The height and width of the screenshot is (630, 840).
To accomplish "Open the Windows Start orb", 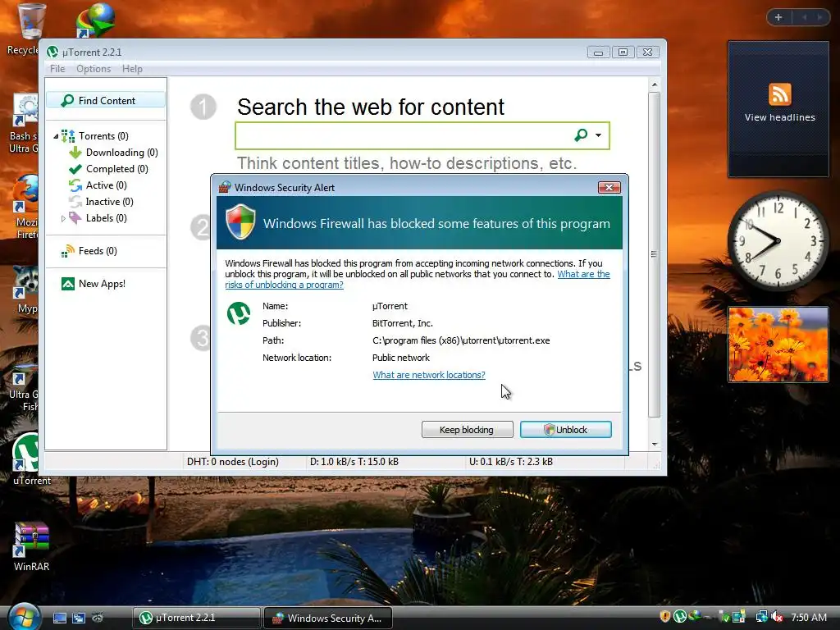I will click(23, 617).
